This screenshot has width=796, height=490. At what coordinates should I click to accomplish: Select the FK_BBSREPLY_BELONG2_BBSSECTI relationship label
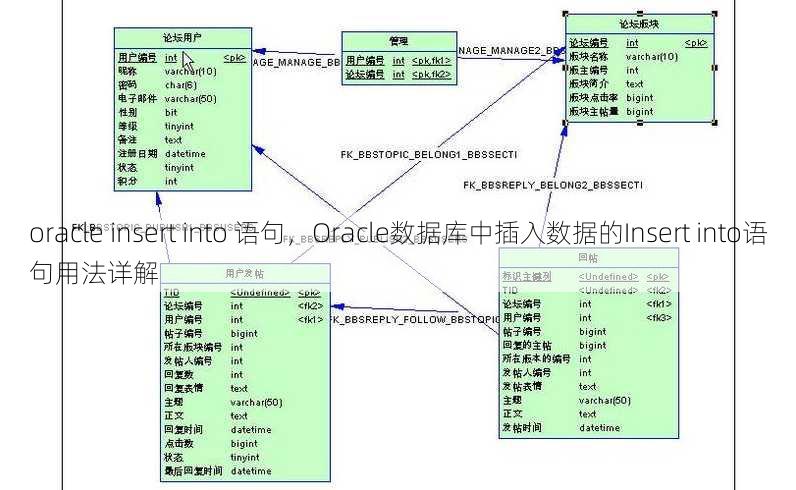[x=553, y=185]
